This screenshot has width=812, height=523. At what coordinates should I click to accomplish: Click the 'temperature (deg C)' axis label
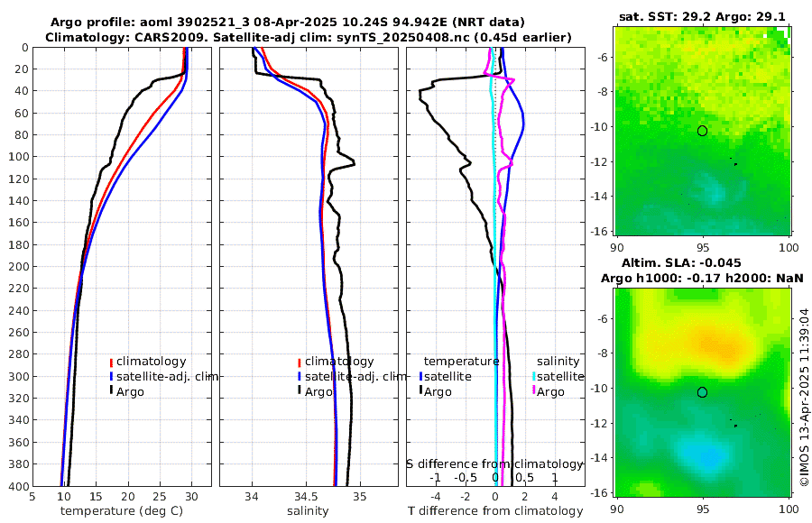point(122,511)
